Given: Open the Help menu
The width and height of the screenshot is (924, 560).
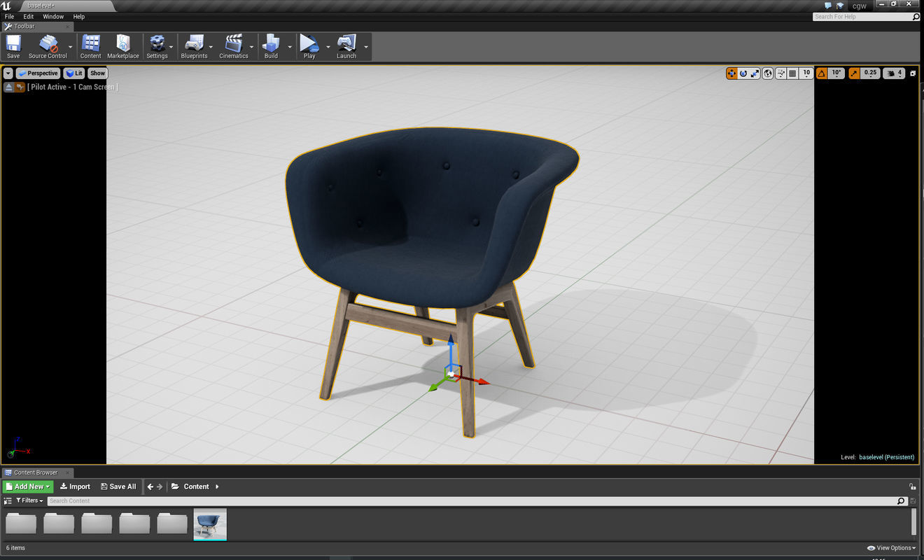Looking at the screenshot, I should [x=79, y=16].
